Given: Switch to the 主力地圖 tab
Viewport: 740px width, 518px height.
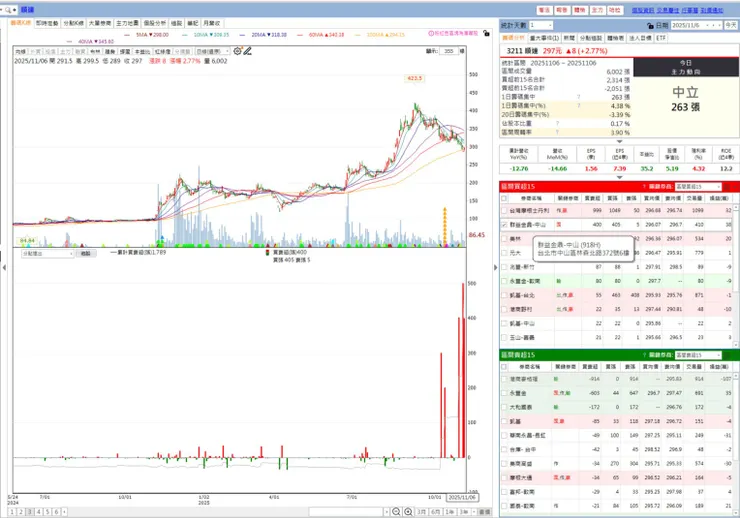Looking at the screenshot, I should point(127,23).
